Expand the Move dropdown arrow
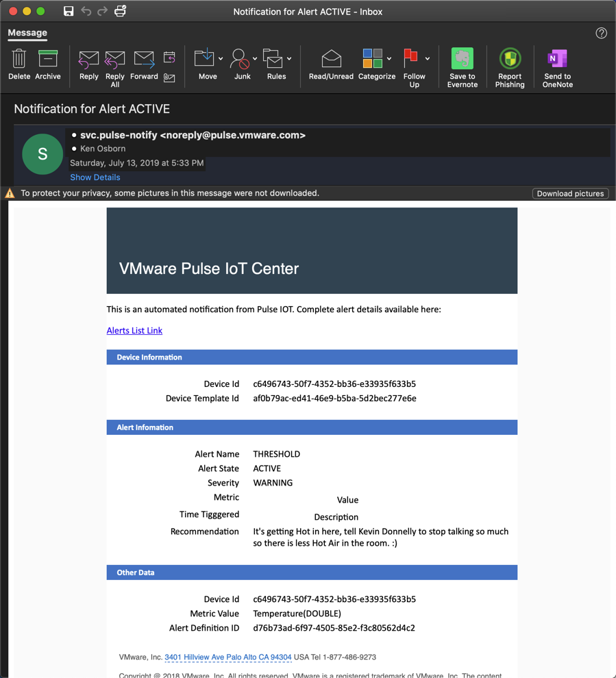The image size is (616, 678). (221, 59)
